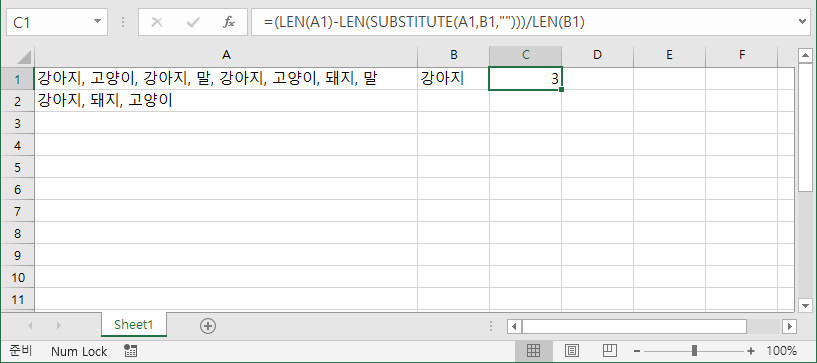Image resolution: width=817 pixels, height=363 pixels.
Task: Expand the formula bar with the chevron
Action: click(x=803, y=22)
